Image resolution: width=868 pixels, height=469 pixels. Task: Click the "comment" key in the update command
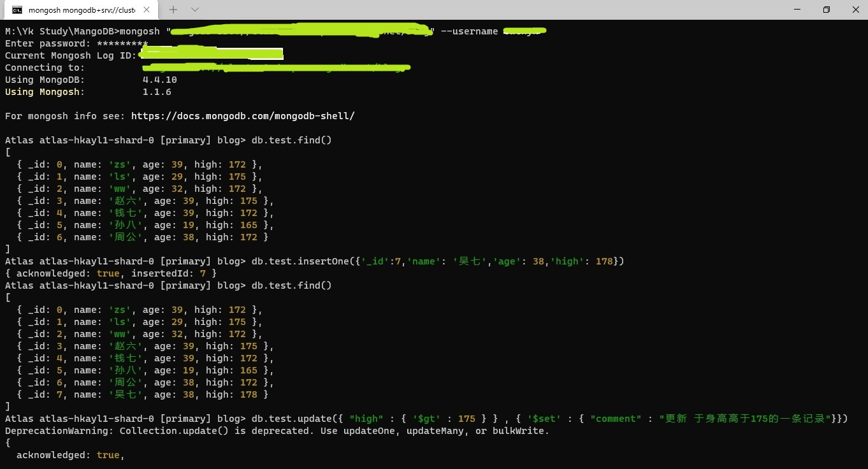tap(616, 419)
